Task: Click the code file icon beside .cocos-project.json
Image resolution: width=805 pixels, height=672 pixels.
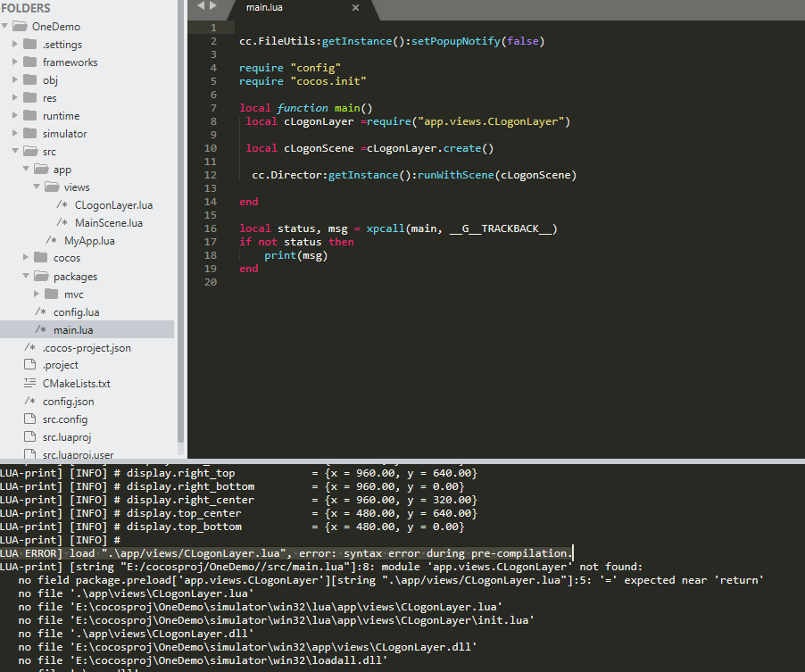Action: [30, 347]
